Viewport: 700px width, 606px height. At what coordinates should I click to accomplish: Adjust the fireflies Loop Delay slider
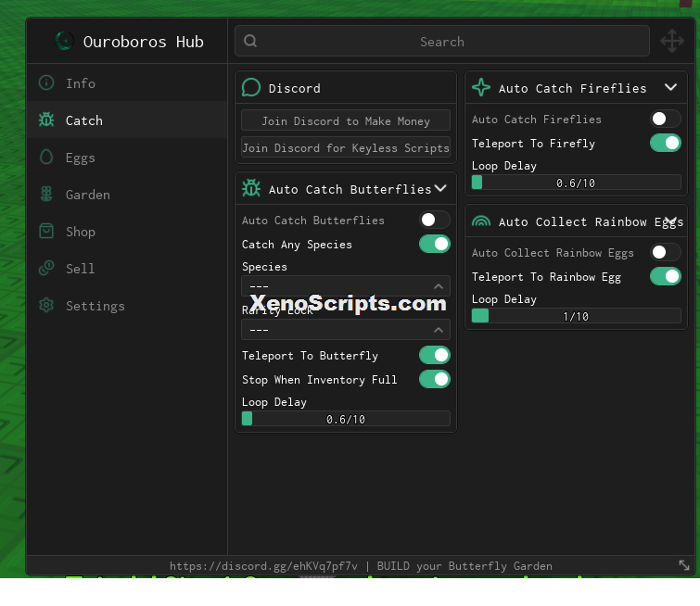tap(576, 182)
